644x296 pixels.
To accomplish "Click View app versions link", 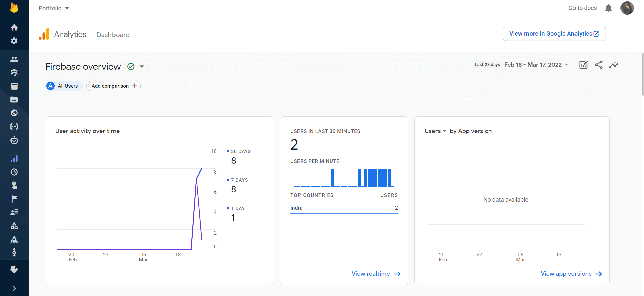I will tap(571, 274).
